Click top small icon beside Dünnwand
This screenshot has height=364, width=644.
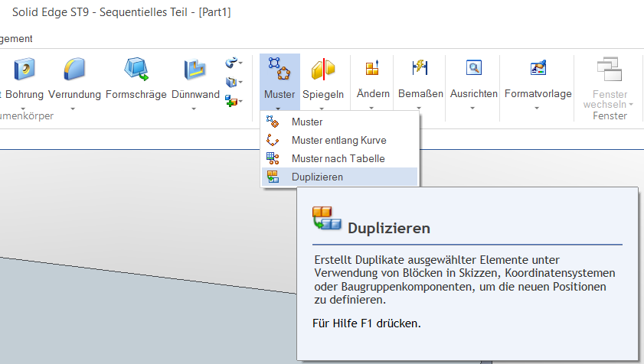click(231, 63)
